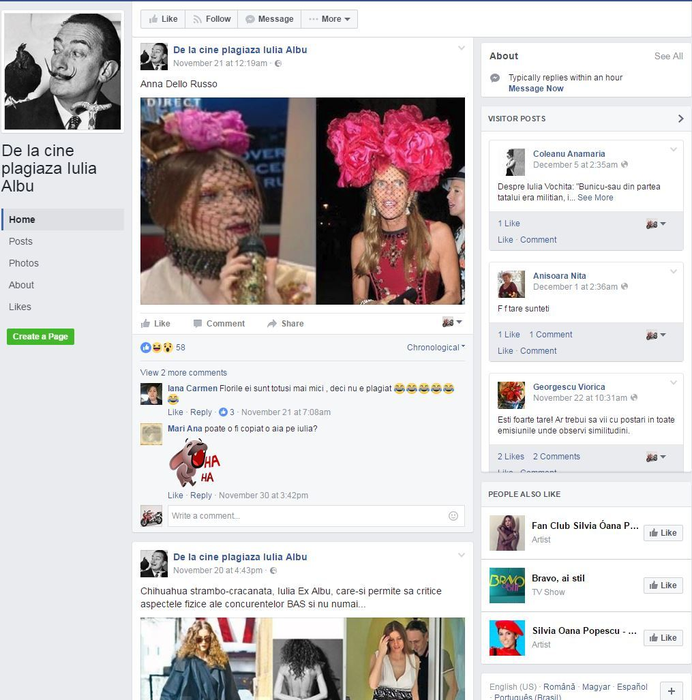The width and height of the screenshot is (692, 700).
Task: Click the Write a comment field
Action: [316, 516]
